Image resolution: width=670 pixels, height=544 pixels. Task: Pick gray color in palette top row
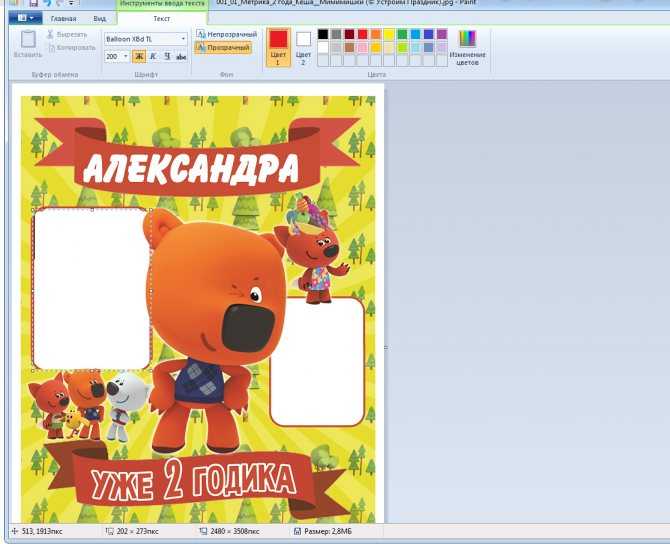point(336,34)
